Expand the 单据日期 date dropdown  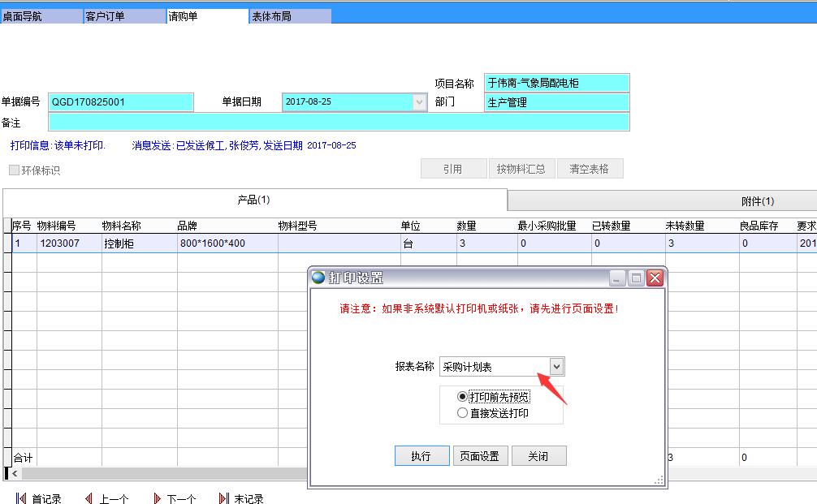419,102
